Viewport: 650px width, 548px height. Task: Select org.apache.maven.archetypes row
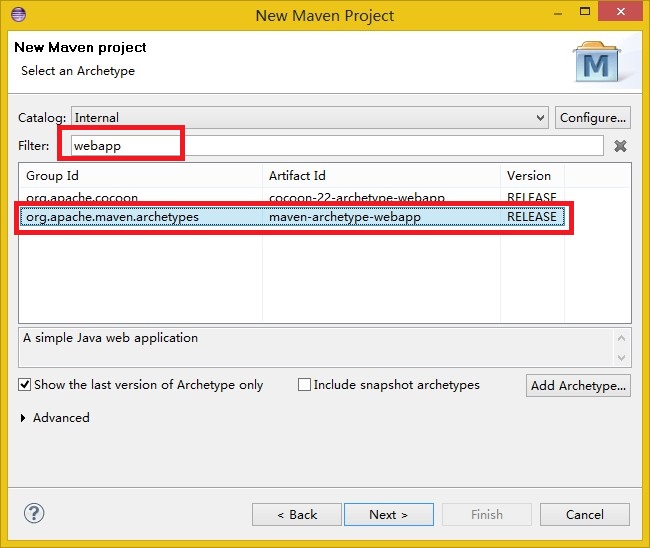coord(292,217)
